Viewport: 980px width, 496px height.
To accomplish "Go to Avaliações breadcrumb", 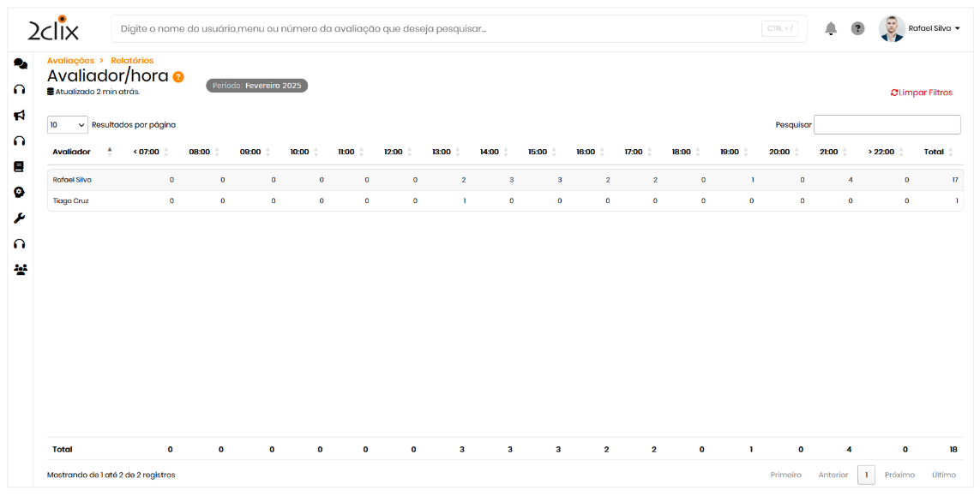I will pyautogui.click(x=70, y=61).
